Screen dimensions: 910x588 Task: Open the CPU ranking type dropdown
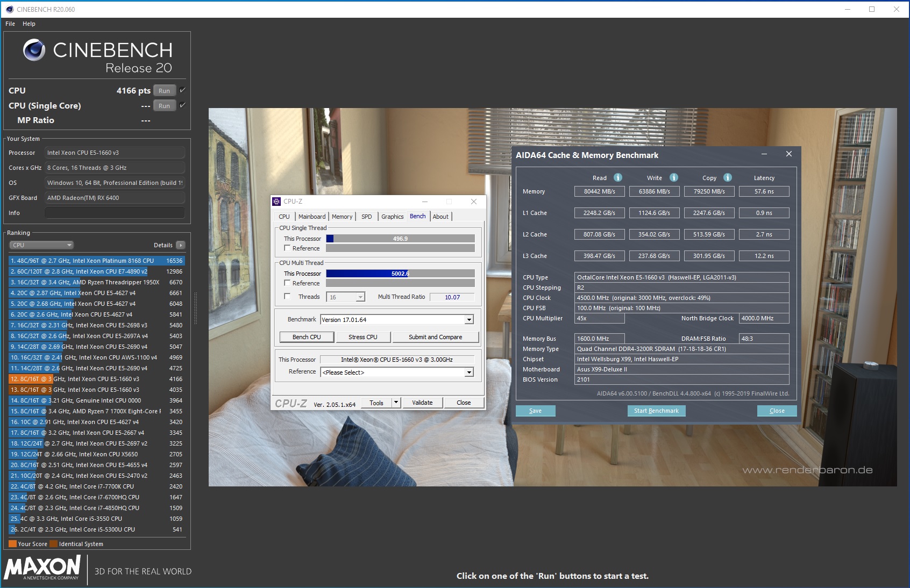41,245
